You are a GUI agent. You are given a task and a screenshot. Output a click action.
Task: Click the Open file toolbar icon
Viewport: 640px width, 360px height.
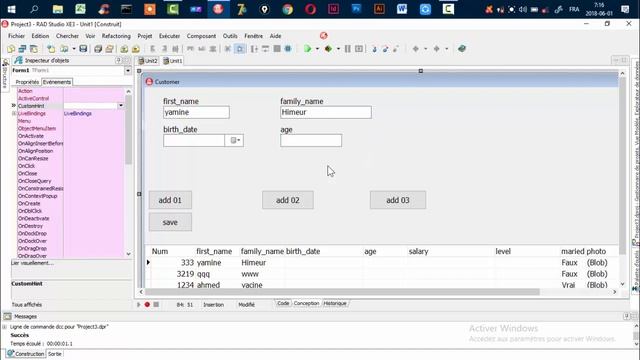pos(64,49)
